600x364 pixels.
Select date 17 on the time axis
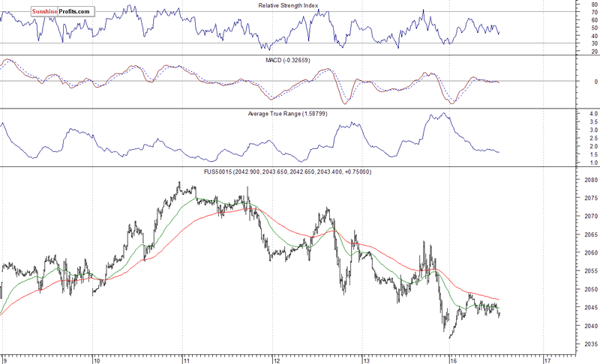[x=546, y=360]
